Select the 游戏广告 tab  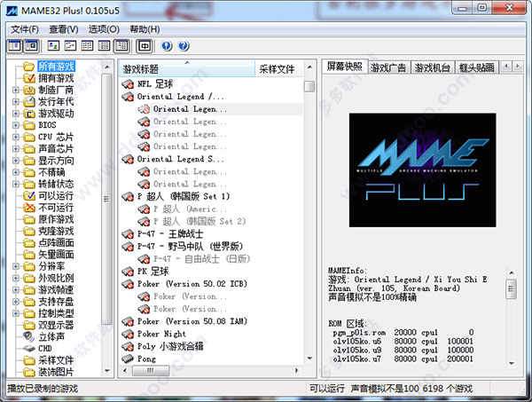pos(389,67)
